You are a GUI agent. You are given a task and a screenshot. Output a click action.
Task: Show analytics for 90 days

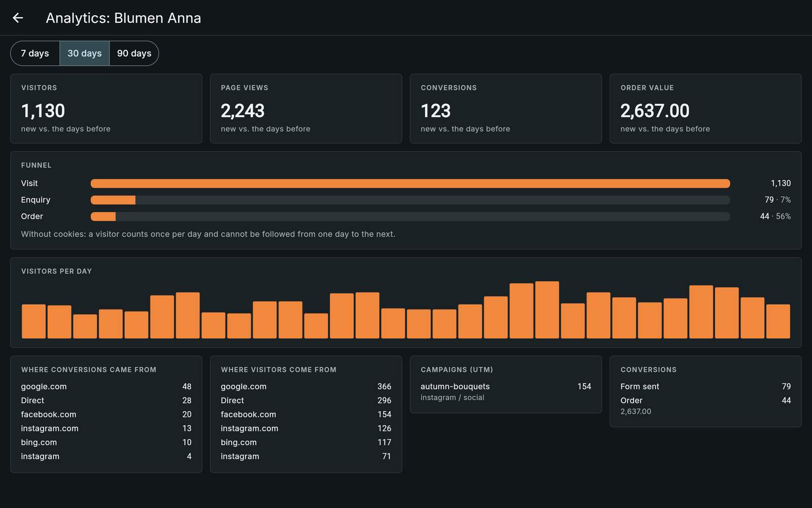point(134,53)
